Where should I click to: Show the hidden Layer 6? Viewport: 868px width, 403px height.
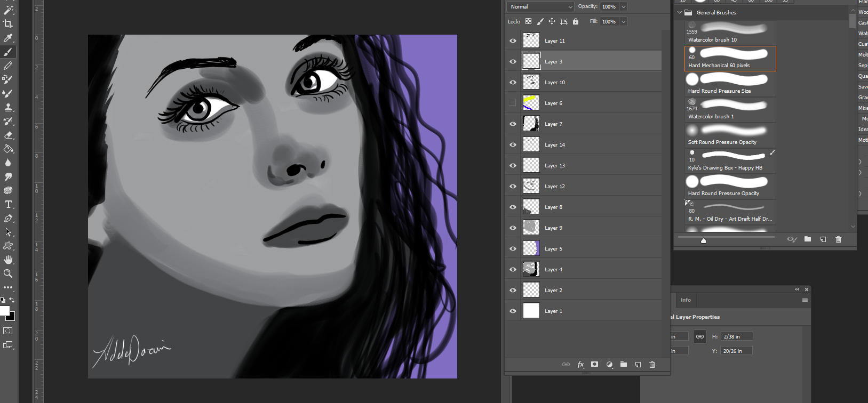click(x=513, y=103)
